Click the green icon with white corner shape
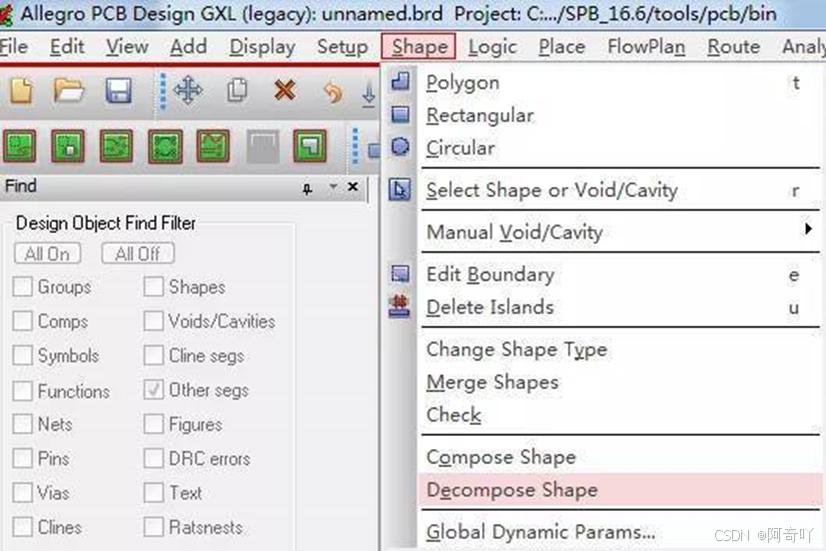826x551 pixels. [x=310, y=146]
